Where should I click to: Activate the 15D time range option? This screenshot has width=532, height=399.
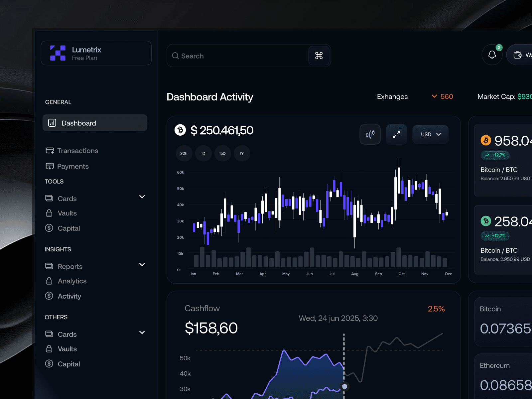tap(222, 153)
